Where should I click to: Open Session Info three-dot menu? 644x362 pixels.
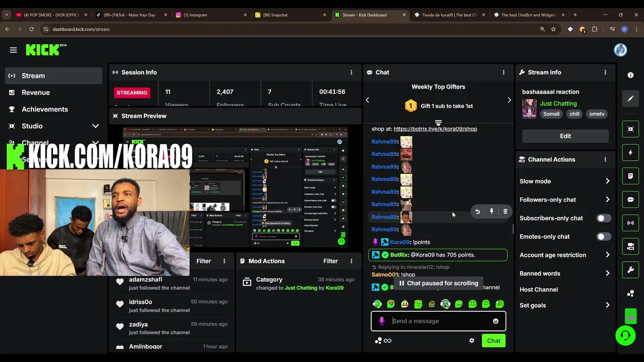351,72
